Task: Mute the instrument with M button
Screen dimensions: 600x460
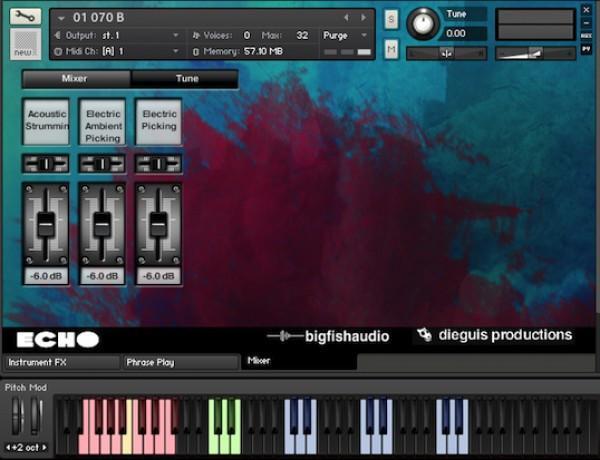Action: 390,49
